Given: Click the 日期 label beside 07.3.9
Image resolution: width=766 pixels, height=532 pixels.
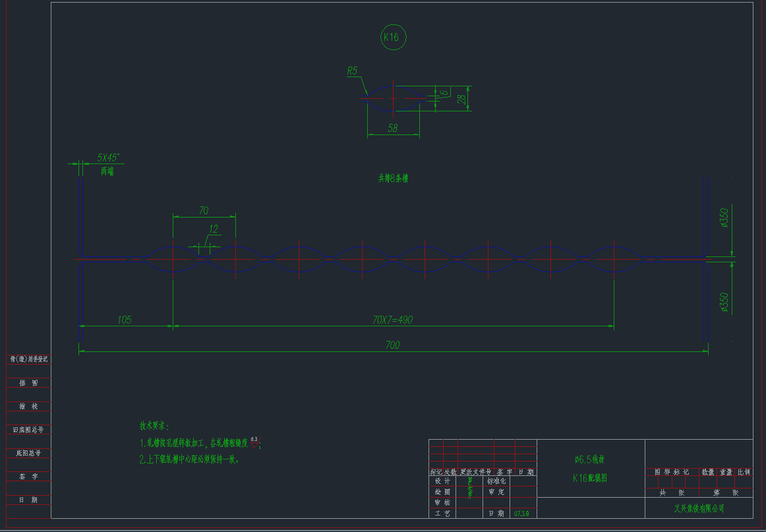Looking at the screenshot, I should coord(496,514).
